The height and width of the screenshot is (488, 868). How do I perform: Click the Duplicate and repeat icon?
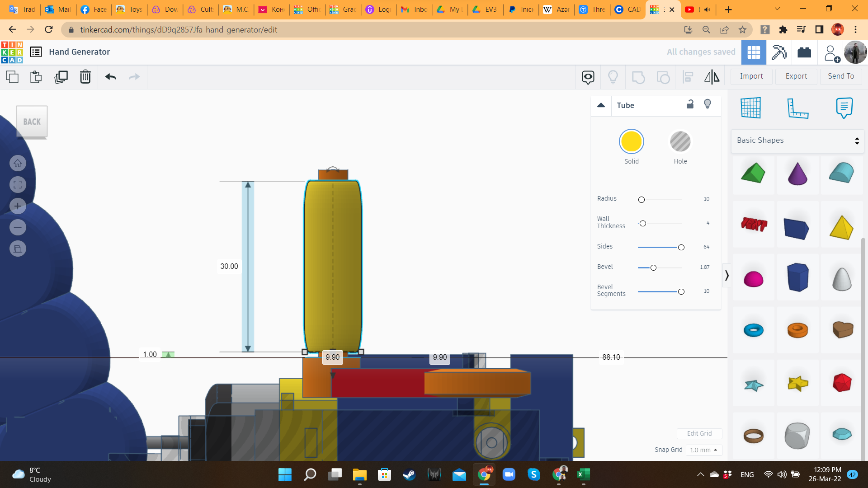[x=61, y=77]
